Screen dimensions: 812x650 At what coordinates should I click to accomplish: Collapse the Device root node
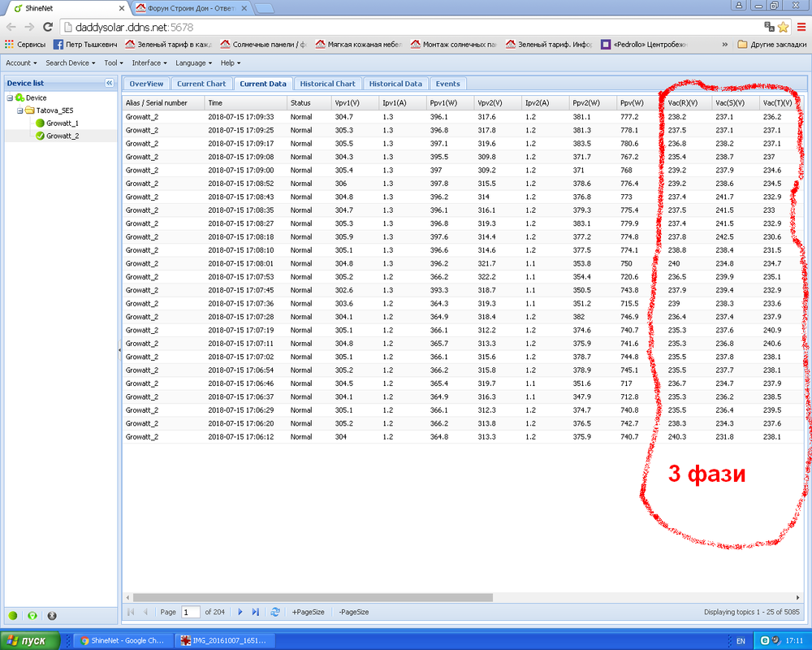tap(10, 97)
